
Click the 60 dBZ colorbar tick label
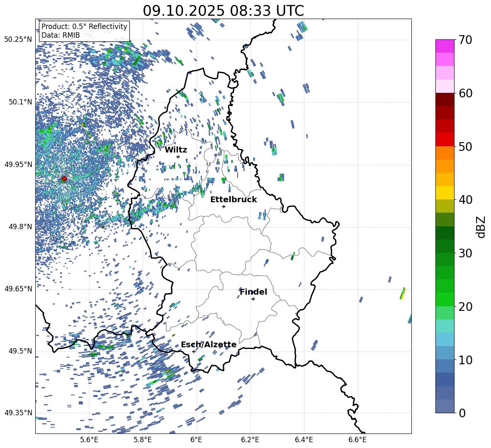(465, 93)
